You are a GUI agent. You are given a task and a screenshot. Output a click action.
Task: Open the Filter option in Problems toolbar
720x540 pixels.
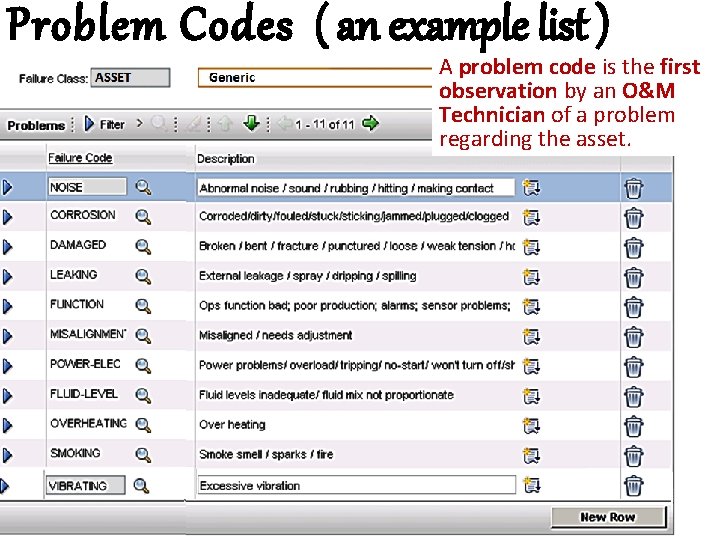click(105, 124)
